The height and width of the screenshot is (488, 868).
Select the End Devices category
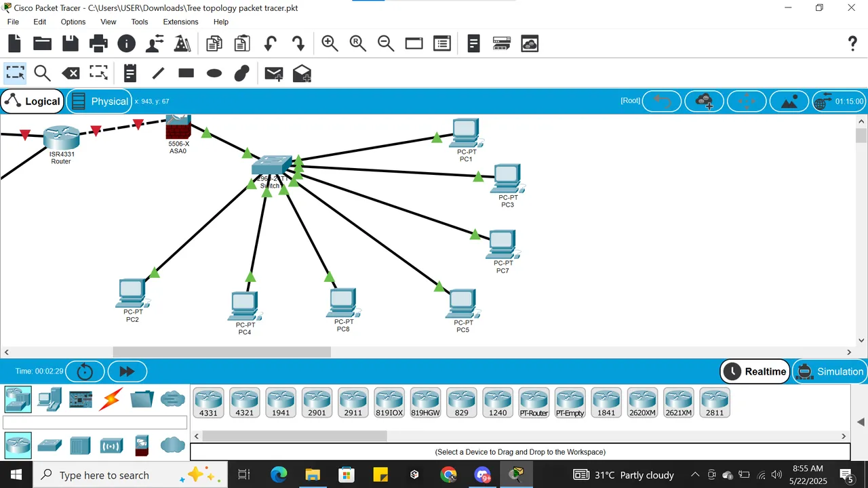pyautogui.click(x=50, y=399)
